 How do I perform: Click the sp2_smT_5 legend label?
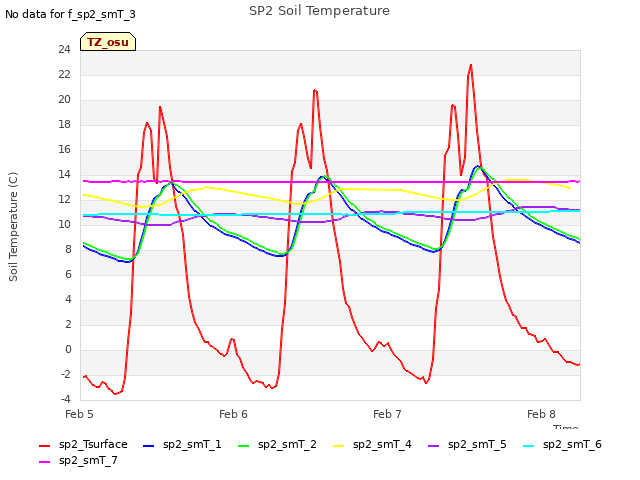[477, 444]
